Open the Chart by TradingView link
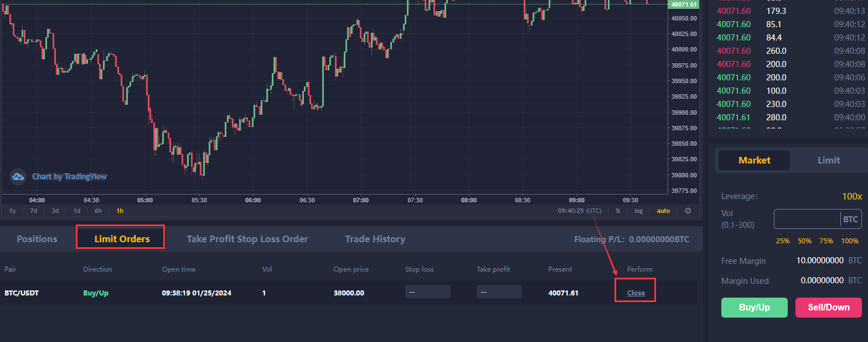The image size is (868, 342). [69, 177]
